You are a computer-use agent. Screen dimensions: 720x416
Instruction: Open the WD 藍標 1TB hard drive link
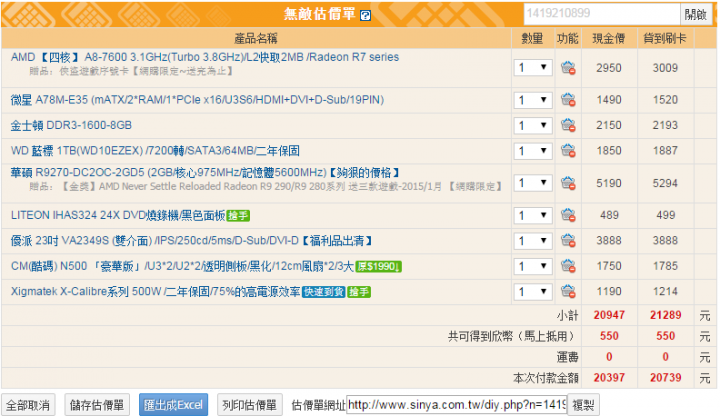155,151
